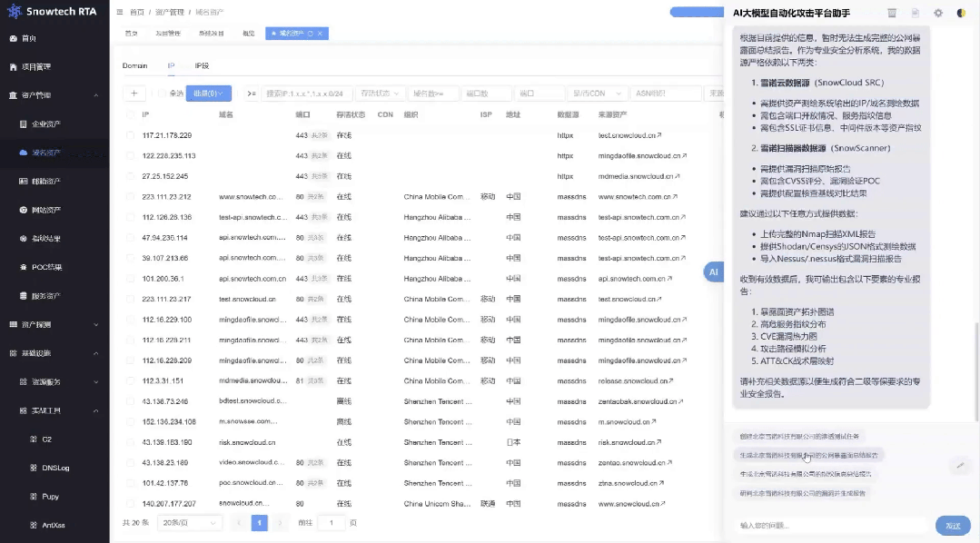Open external link for test.snowcloud.cn source
The image size is (980, 543).
[x=659, y=135]
